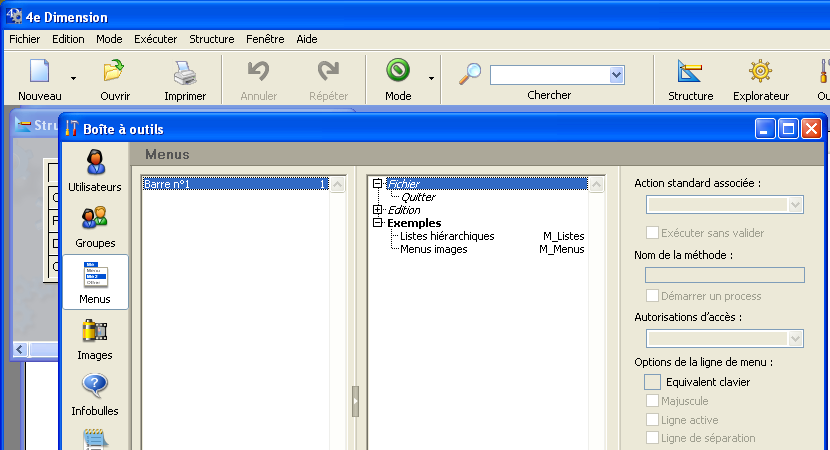
Task: Open the Exécuter menu
Action: click(x=155, y=39)
